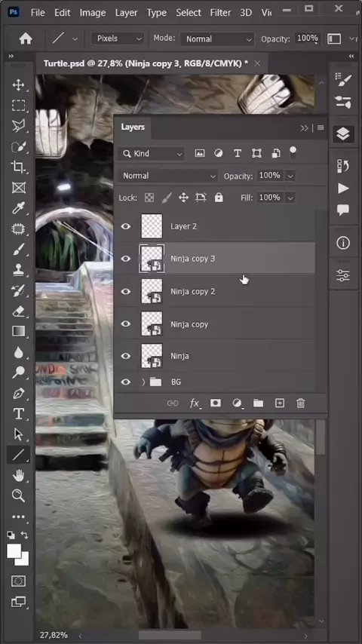362x644 pixels.
Task: Select the Polygonal Lasso tool
Action: (19, 126)
